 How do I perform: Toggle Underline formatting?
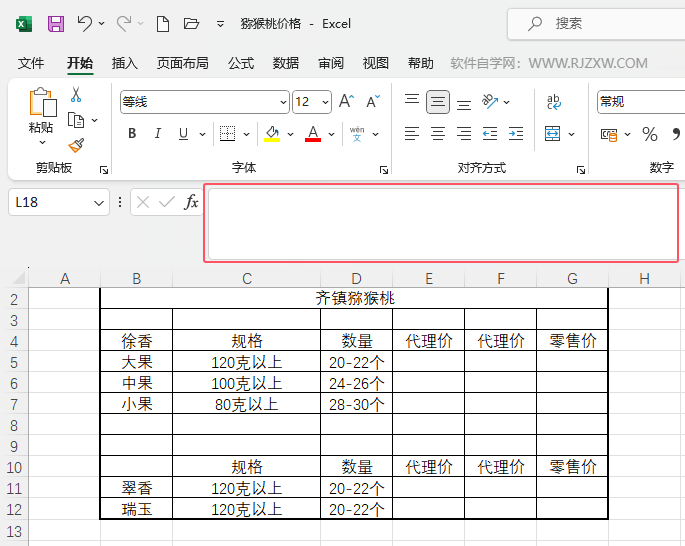click(183, 134)
